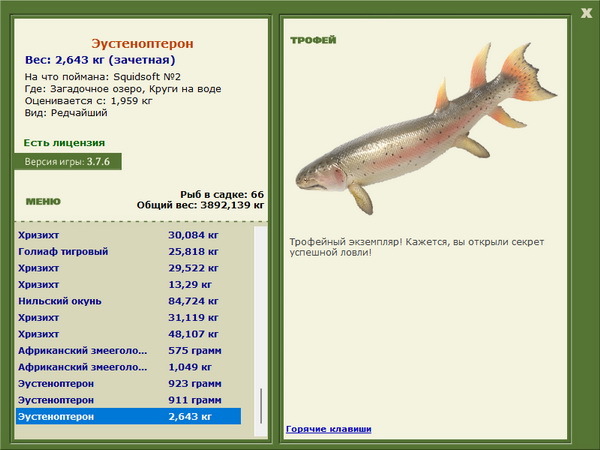Click the Где: Загадочное озеро line
Screen dimensions: 600x450
[123, 89]
